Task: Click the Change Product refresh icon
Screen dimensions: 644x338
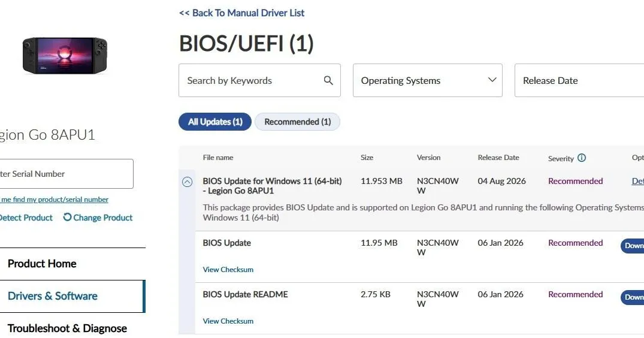Action: coord(67,218)
